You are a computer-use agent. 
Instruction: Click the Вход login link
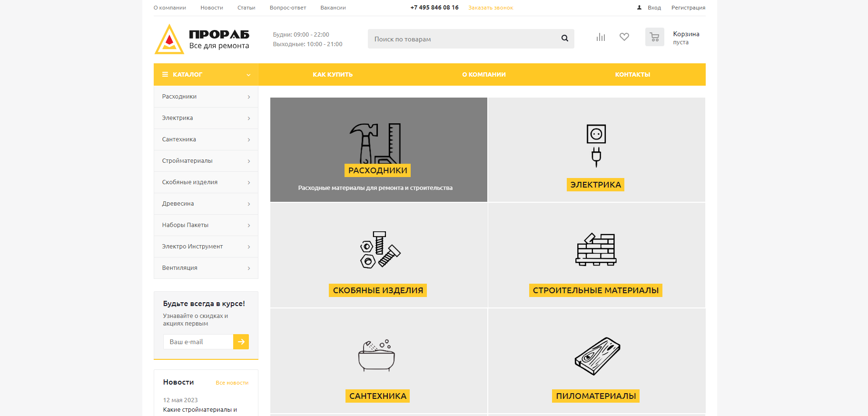(654, 8)
